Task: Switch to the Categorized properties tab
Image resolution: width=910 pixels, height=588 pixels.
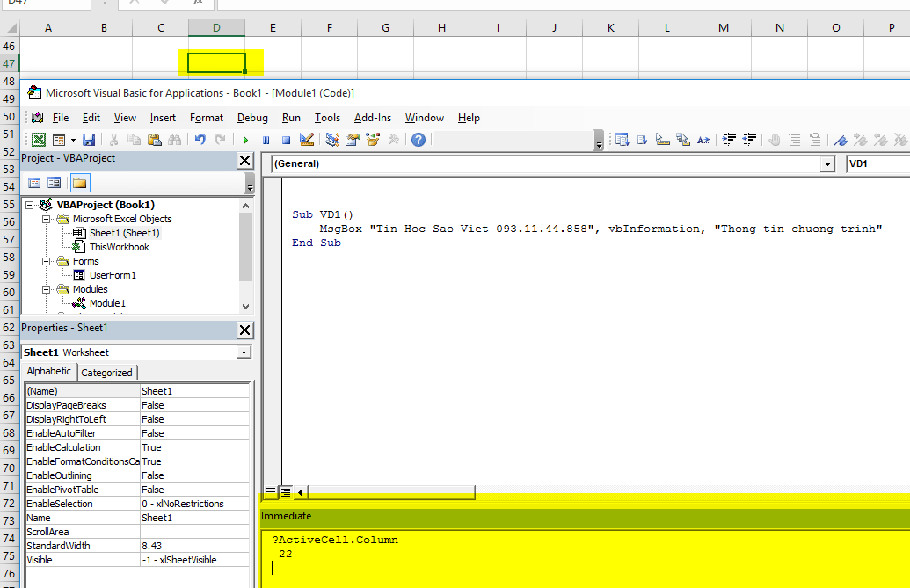Action: point(106,373)
